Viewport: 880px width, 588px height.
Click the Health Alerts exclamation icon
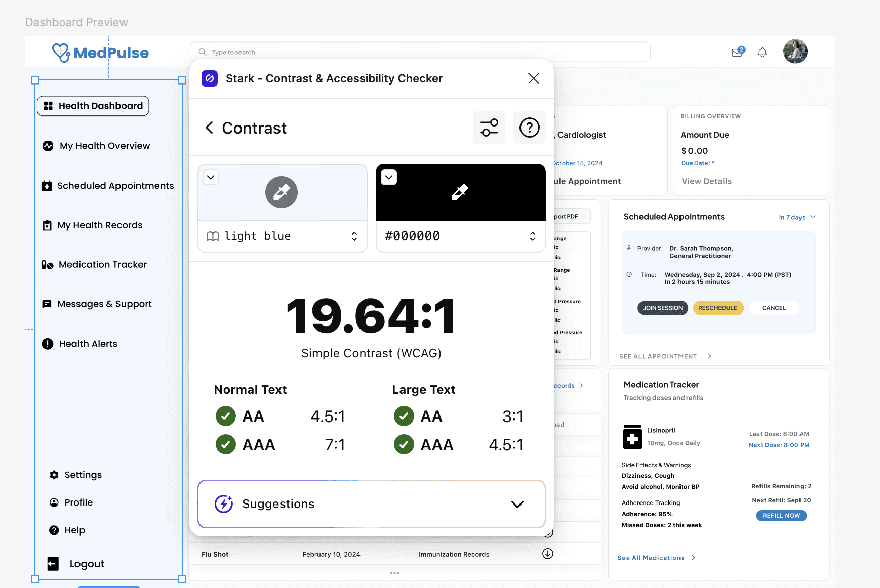click(x=48, y=344)
